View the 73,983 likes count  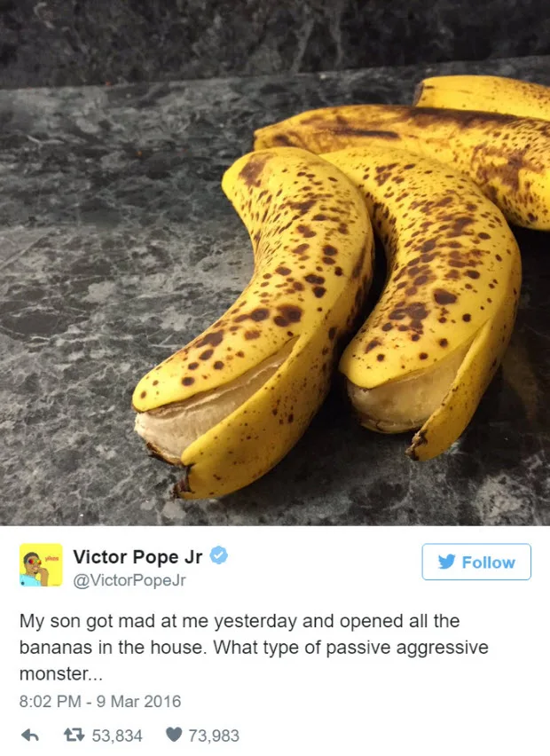(214, 736)
